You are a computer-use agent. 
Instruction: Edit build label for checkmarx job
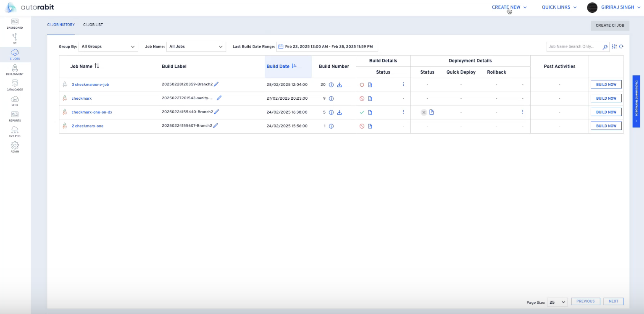[219, 98]
